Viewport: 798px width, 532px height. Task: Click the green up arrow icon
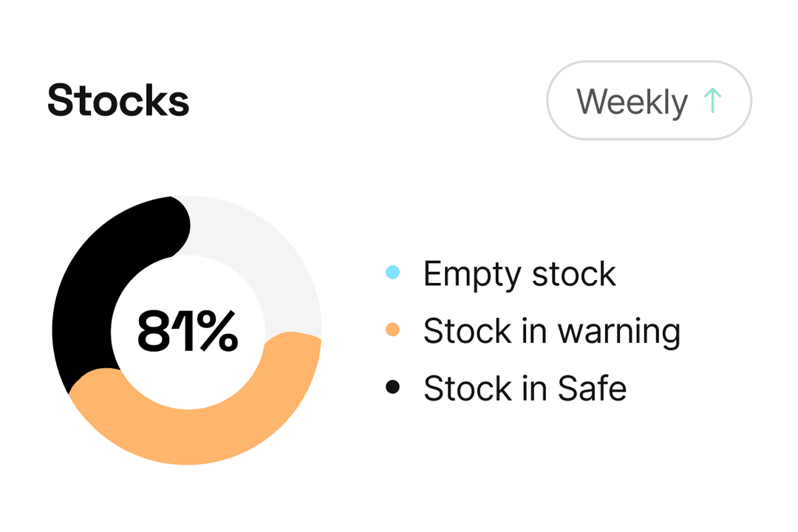pos(712,100)
